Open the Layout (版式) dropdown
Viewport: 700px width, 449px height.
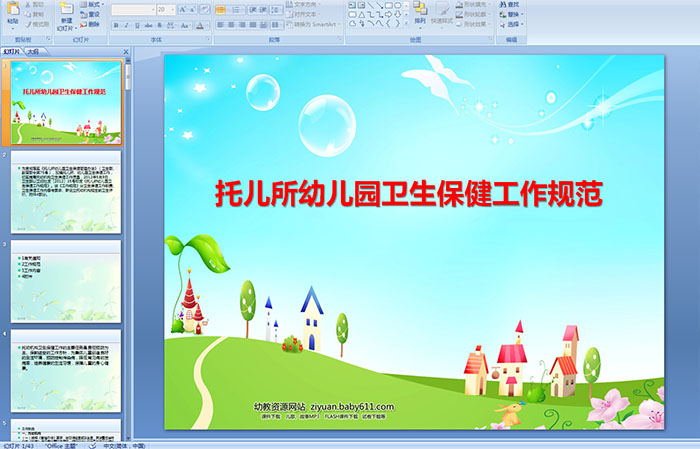click(92, 4)
